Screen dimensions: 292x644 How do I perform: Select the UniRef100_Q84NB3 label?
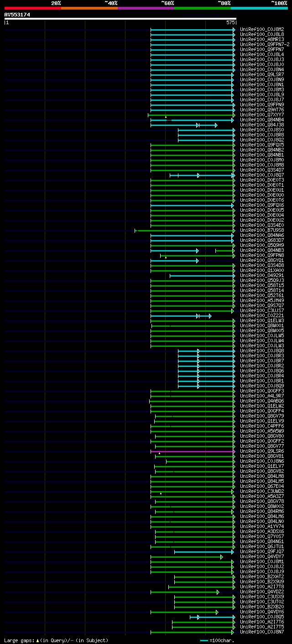pyautogui.click(x=262, y=251)
